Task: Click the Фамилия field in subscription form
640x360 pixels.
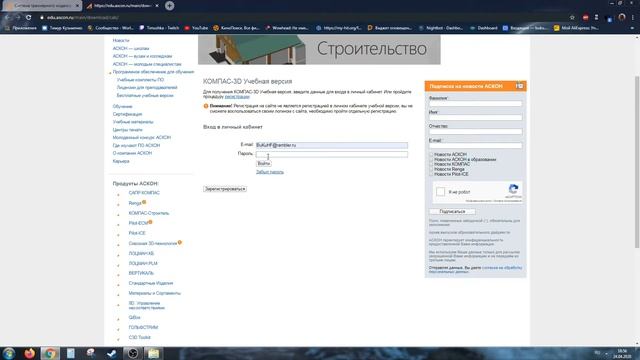Action: point(476,104)
